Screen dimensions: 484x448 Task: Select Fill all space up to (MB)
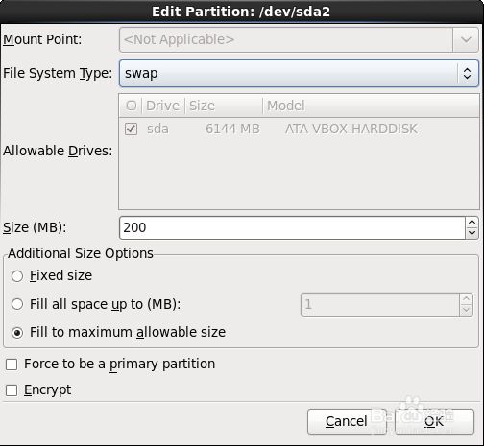coord(17,304)
